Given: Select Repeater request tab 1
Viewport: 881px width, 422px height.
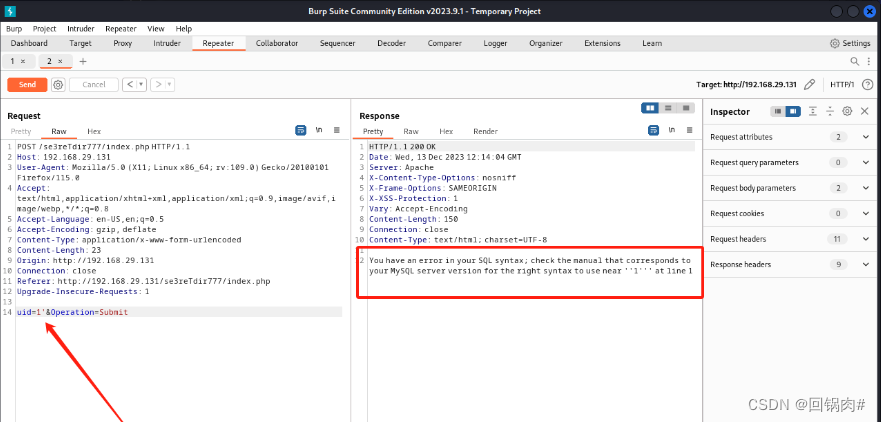Looking at the screenshot, I should (13, 61).
